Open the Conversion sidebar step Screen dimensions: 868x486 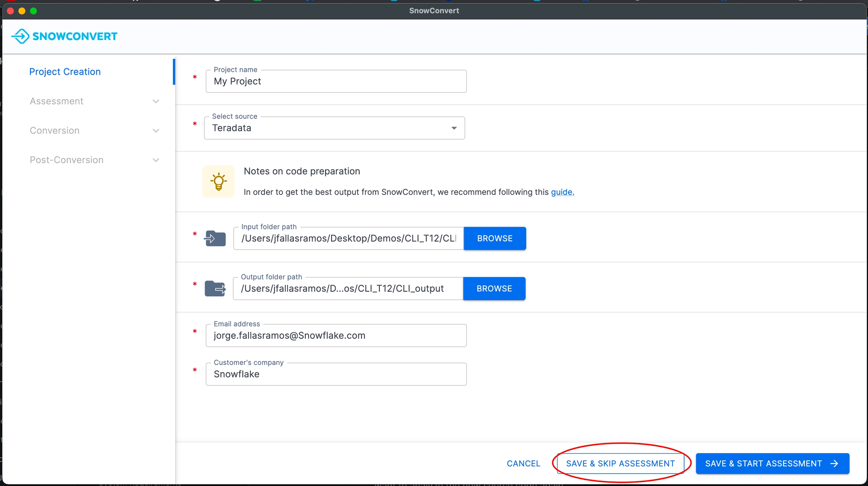click(55, 130)
